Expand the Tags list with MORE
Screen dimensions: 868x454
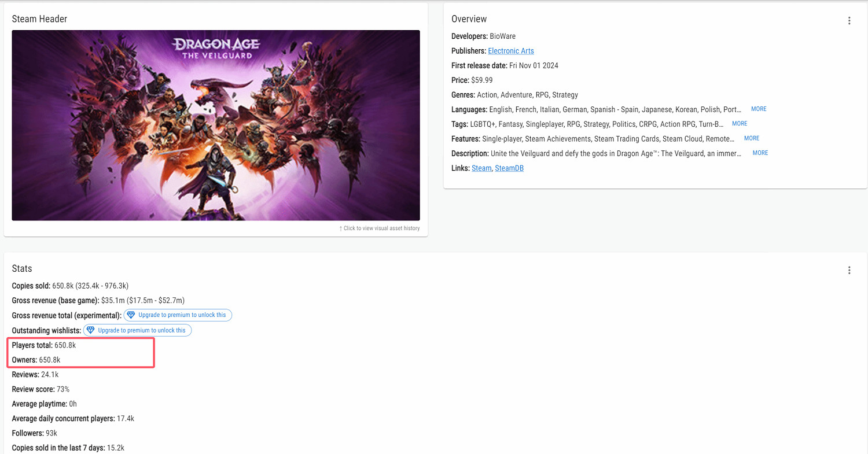[x=739, y=124]
